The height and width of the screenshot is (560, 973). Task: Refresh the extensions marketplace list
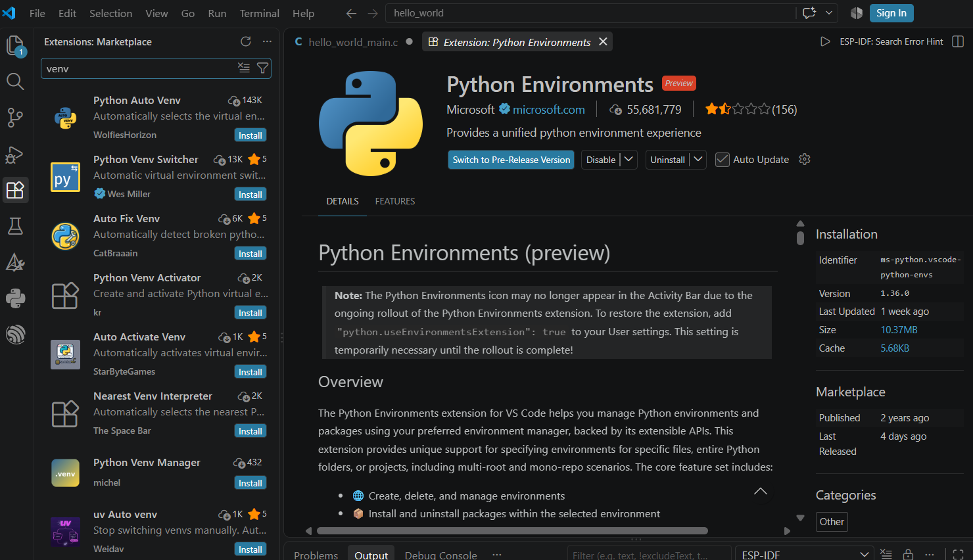pos(246,41)
